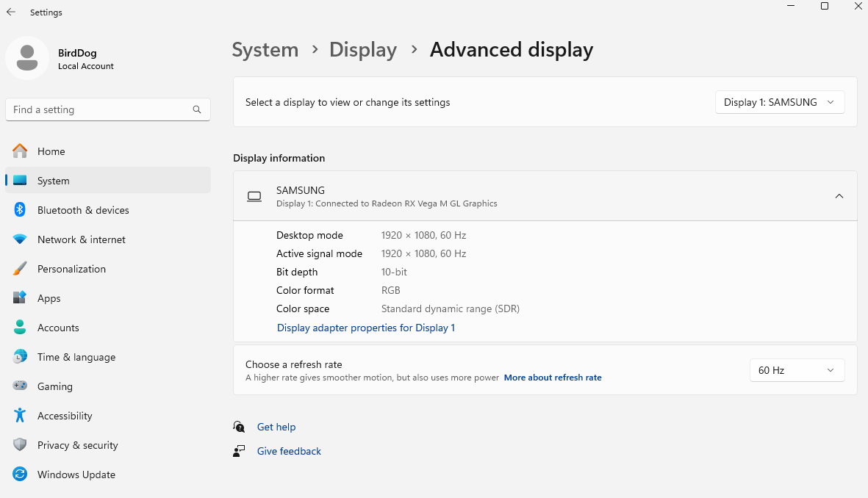Click the back arrow in title bar
The width and height of the screenshot is (868, 498).
tap(11, 12)
